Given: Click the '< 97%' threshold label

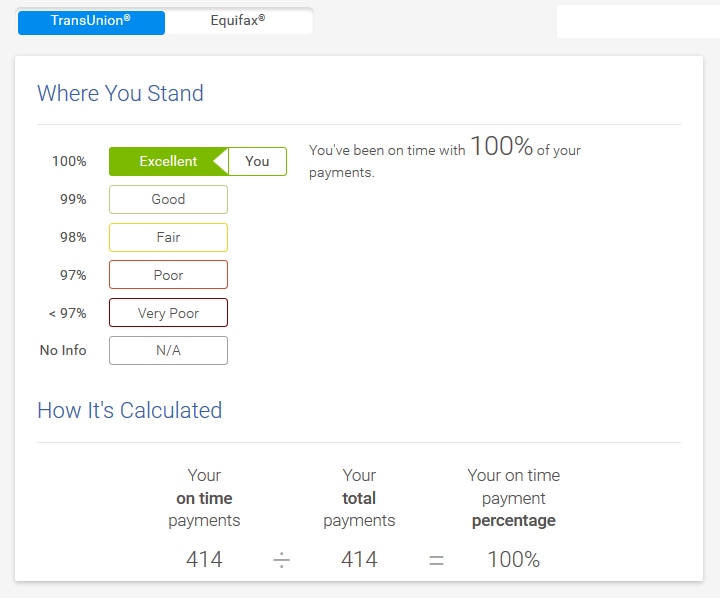Looking at the screenshot, I should [x=67, y=313].
